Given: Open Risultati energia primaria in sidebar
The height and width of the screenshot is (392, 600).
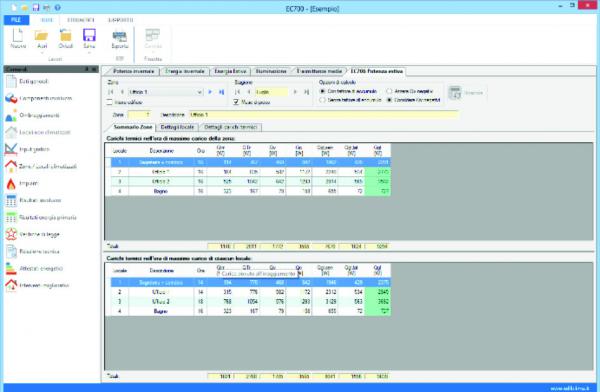Looking at the screenshot, I should [x=41, y=217].
